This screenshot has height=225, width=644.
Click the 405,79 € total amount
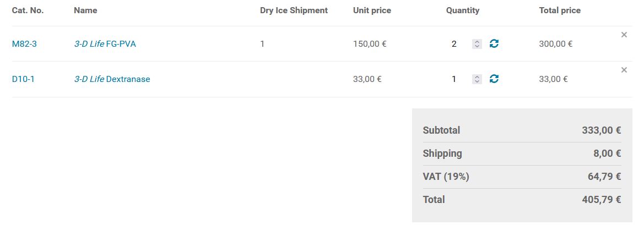click(x=602, y=200)
